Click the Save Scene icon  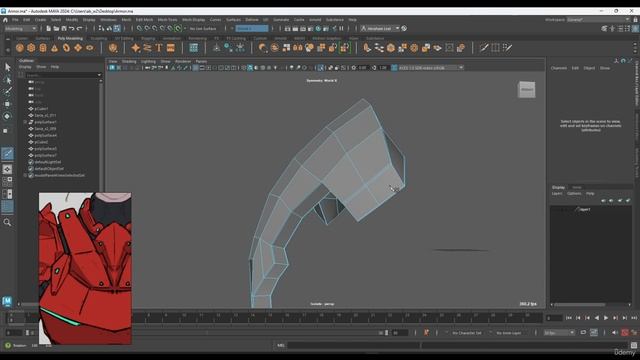click(x=64, y=29)
